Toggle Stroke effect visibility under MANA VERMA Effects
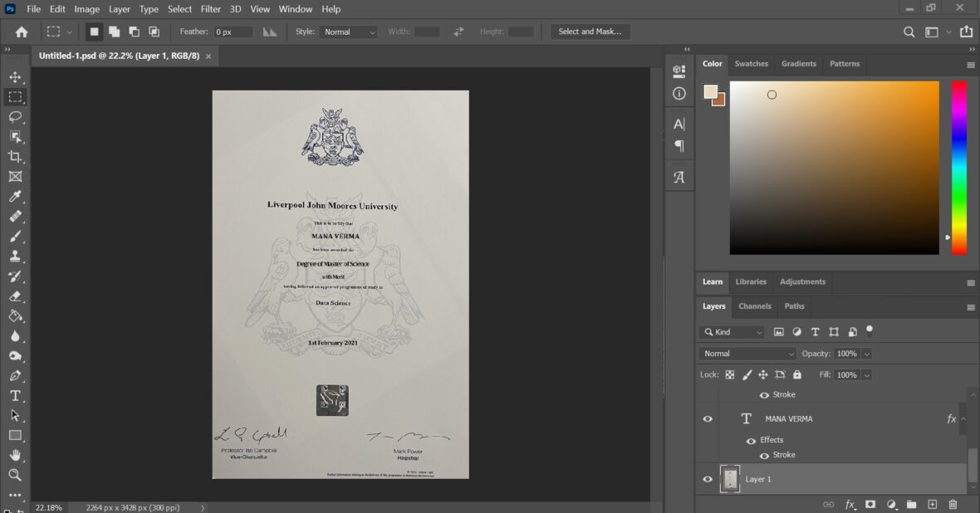Viewport: 980px width, 513px height. 764,456
